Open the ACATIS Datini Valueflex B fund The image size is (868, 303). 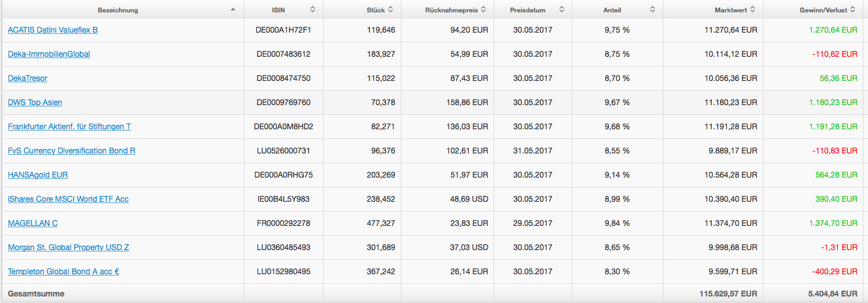52,30
